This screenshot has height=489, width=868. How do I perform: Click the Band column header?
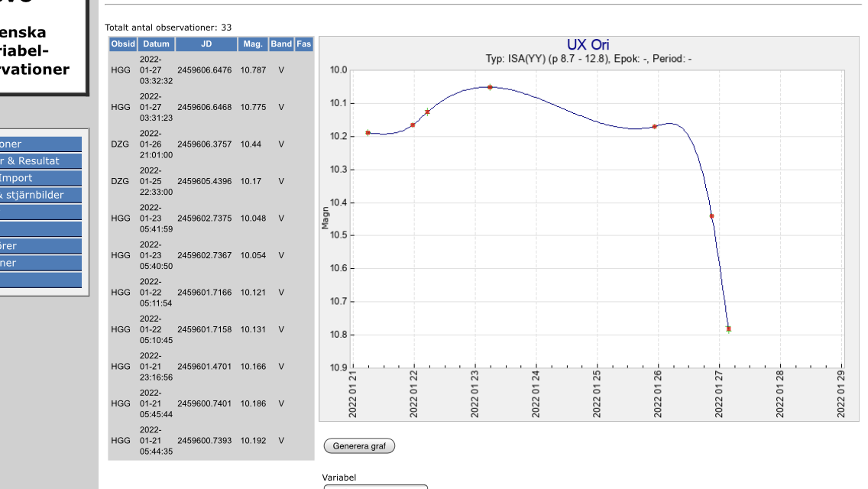point(281,44)
